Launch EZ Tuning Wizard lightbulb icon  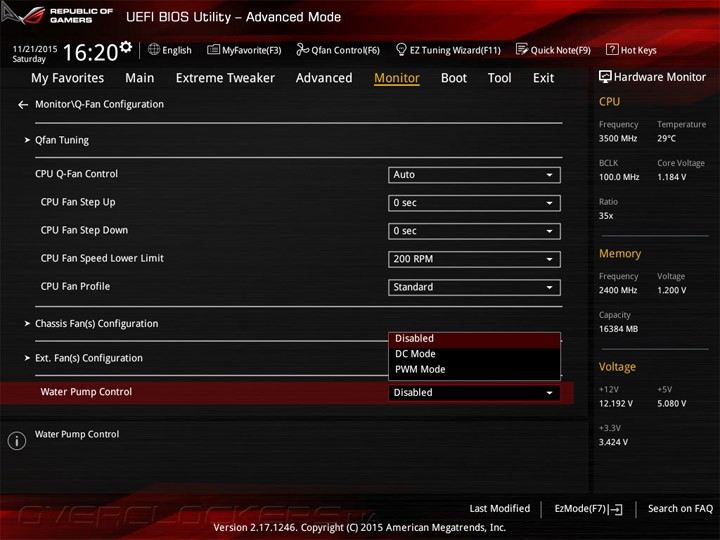[401, 49]
